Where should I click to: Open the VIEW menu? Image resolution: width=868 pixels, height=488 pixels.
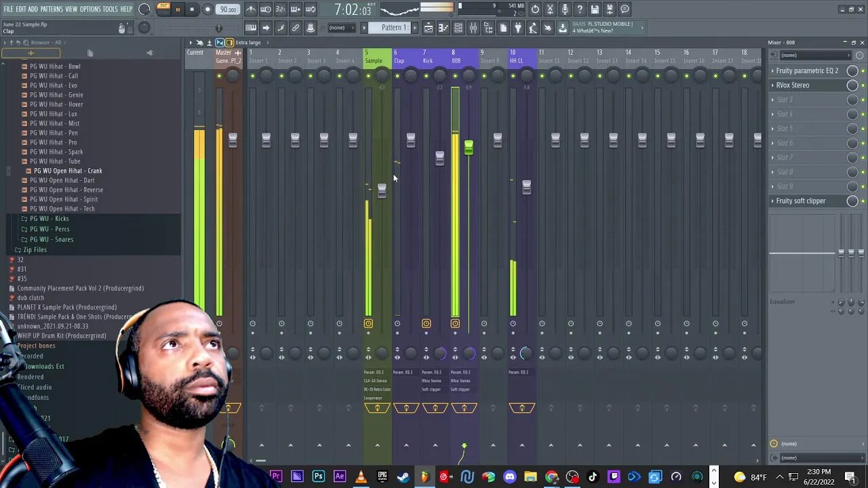(71, 9)
